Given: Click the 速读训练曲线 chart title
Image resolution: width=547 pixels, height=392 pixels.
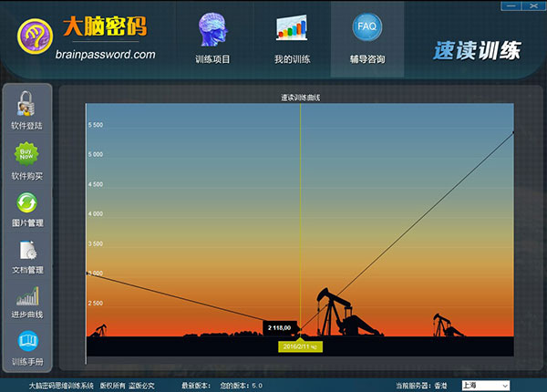Looking at the screenshot, I should pyautogui.click(x=301, y=98).
